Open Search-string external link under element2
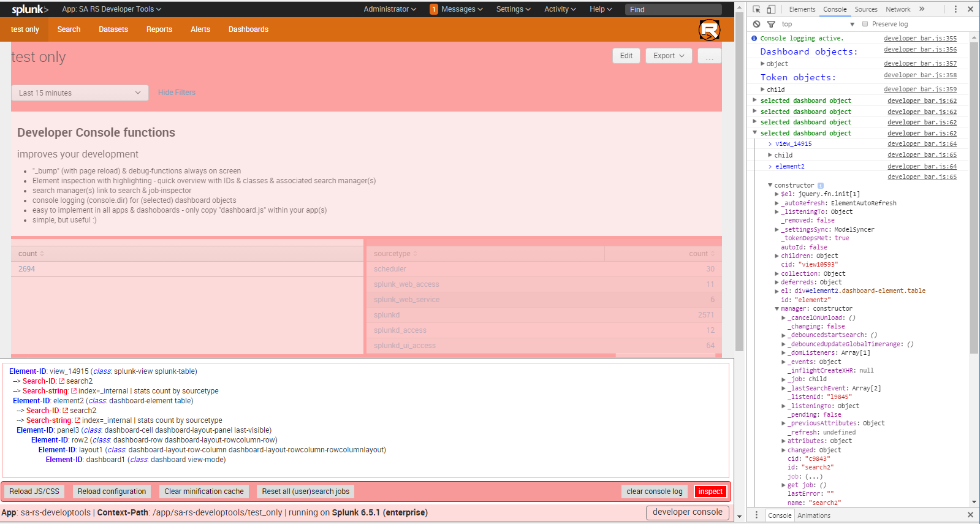Image resolution: width=980 pixels, height=524 pixels. point(77,420)
